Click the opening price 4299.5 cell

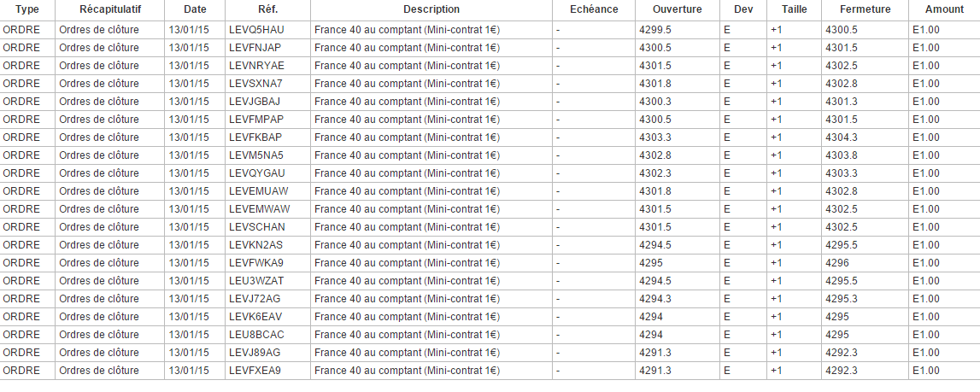click(655, 30)
